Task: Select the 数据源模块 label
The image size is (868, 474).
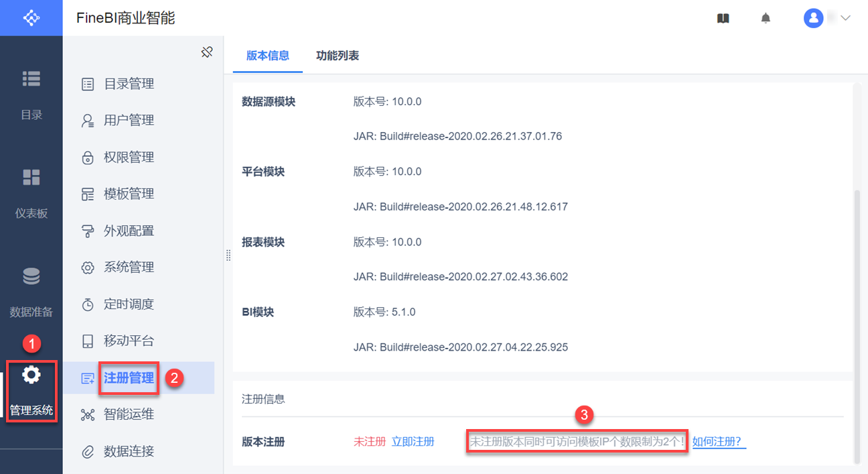Action: (x=269, y=102)
